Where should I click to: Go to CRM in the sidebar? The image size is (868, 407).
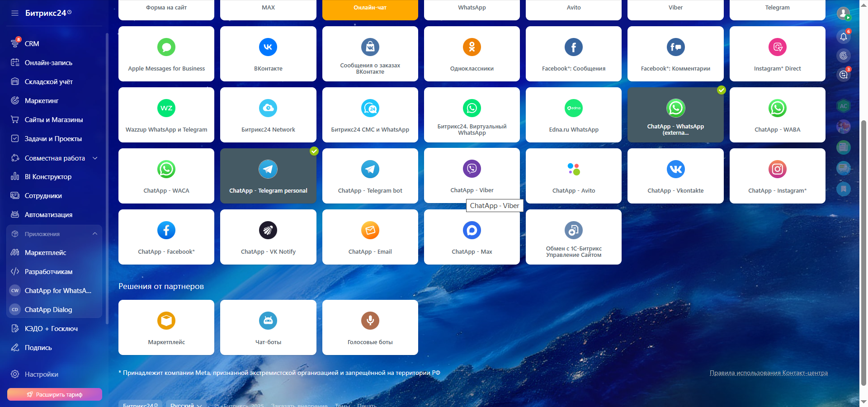point(32,44)
